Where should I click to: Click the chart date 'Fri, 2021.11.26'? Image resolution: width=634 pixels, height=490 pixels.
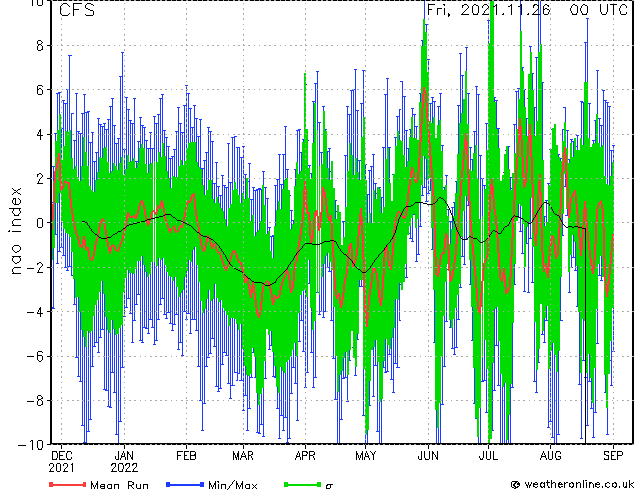[x=488, y=10]
